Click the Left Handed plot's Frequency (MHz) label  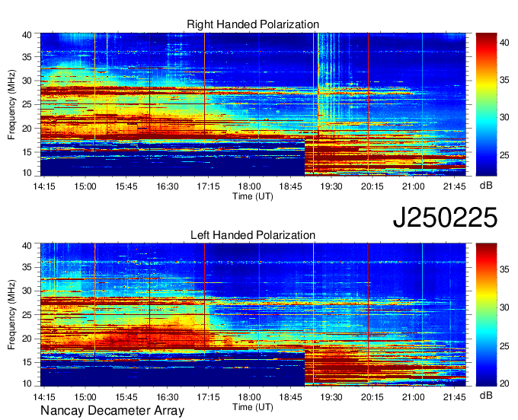11,315
